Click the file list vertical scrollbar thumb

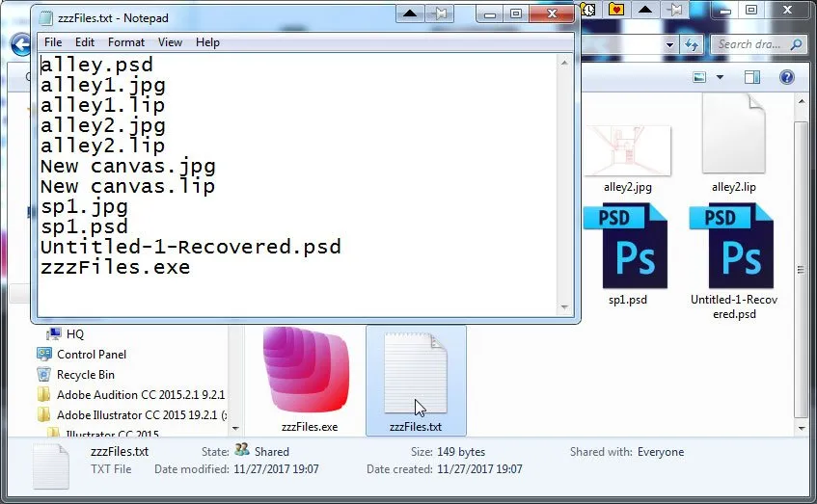coord(802,269)
